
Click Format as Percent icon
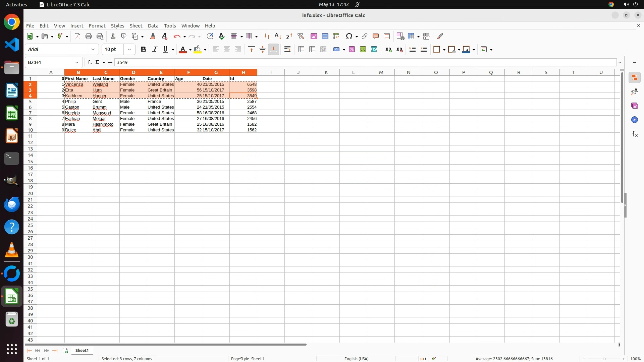[352, 50]
